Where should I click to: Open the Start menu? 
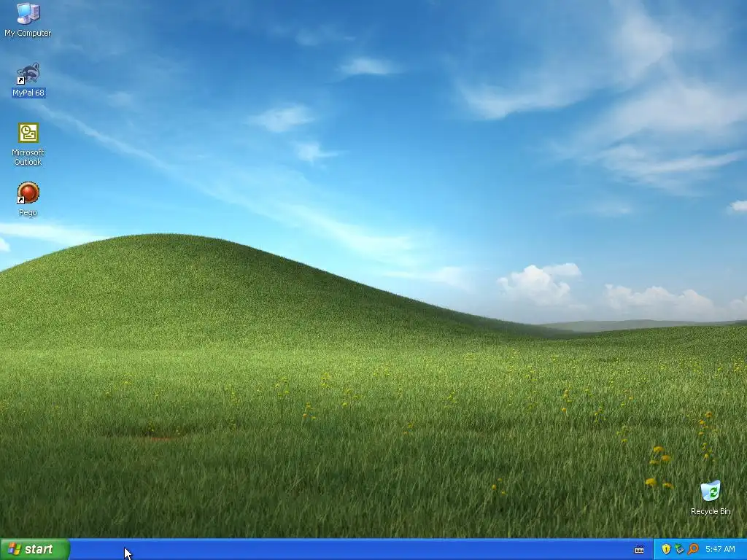tap(35, 549)
